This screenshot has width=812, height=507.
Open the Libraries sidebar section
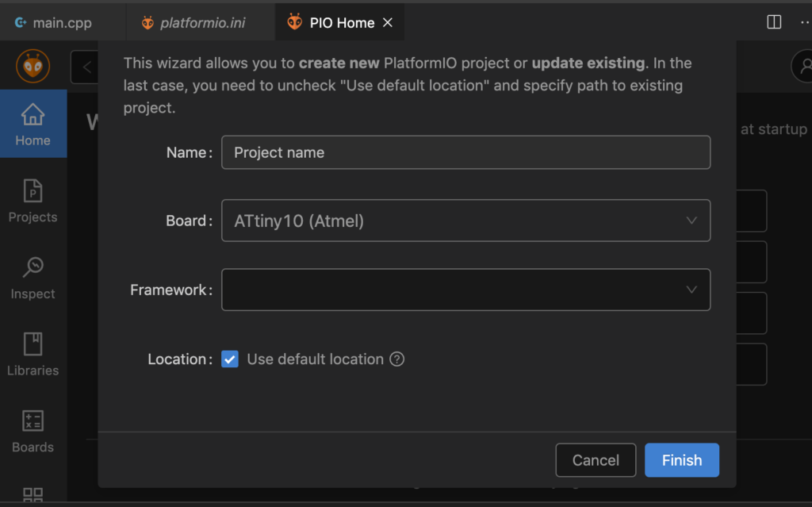coord(33,354)
